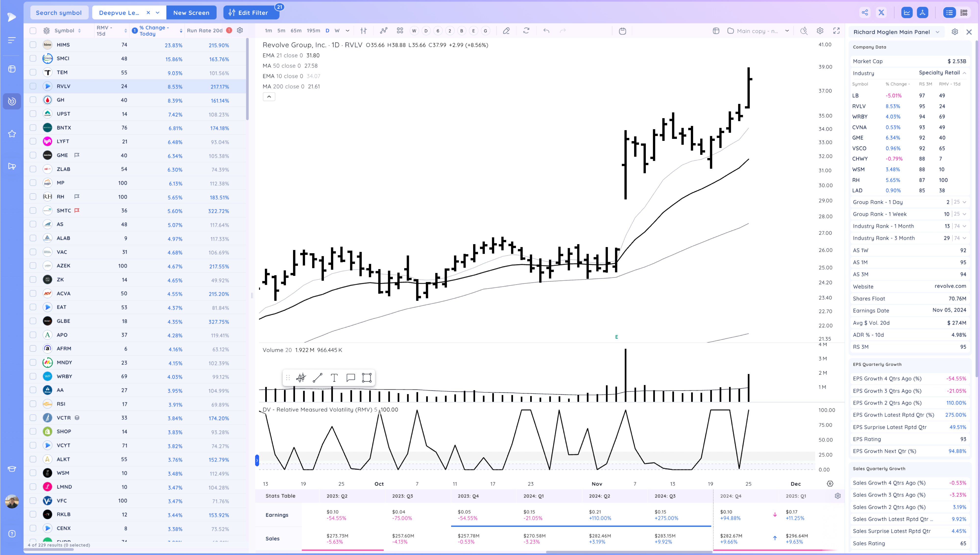Viewport: 980px width, 555px height.
Task: Check the RVLV row checkbox
Action: point(33,86)
